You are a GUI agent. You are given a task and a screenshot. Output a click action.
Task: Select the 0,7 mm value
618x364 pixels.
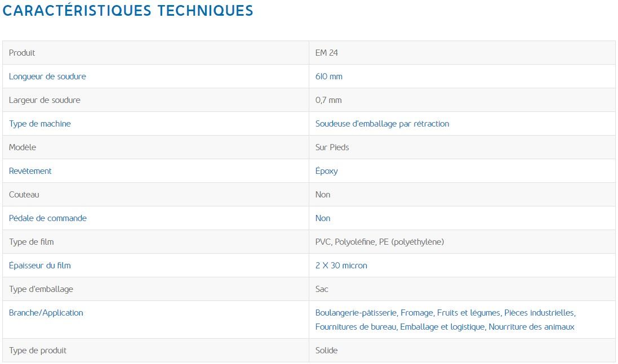tap(328, 100)
